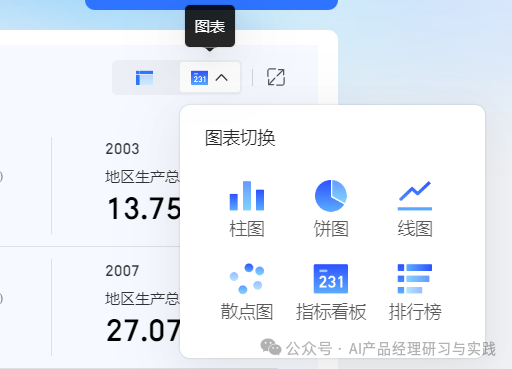
Task: Click the 27.07 value
Action: click(x=144, y=331)
